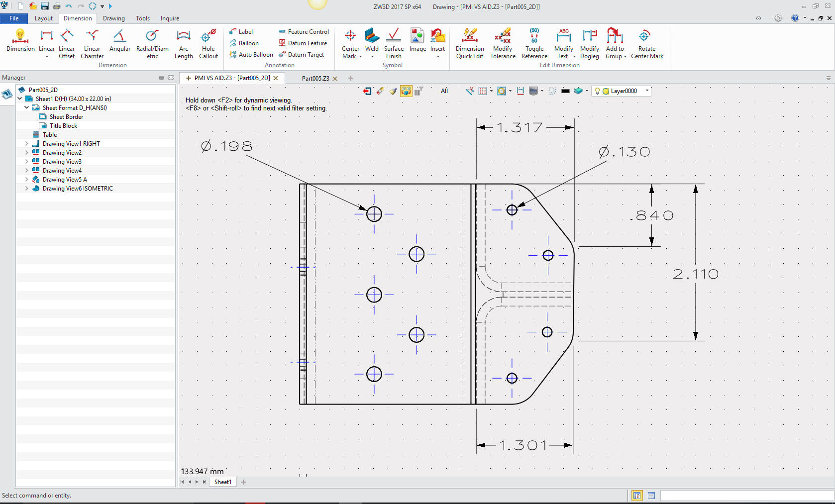835x504 pixels.
Task: Expand the Drawing View2 node
Action: click(27, 153)
